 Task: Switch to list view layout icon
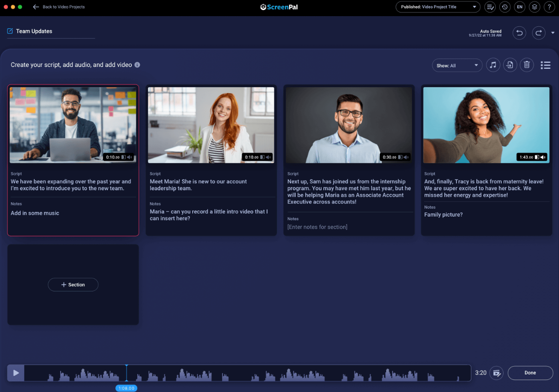[546, 66]
